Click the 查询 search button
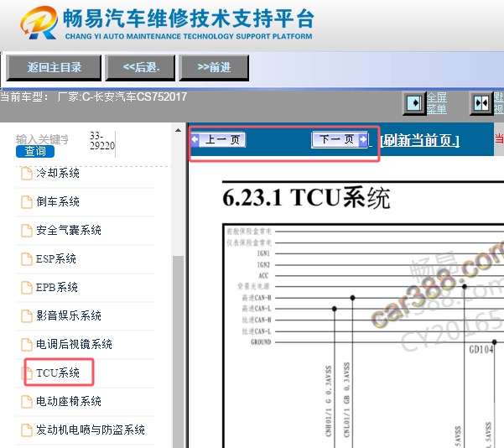Image resolution: width=504 pixels, height=448 pixels. point(35,151)
